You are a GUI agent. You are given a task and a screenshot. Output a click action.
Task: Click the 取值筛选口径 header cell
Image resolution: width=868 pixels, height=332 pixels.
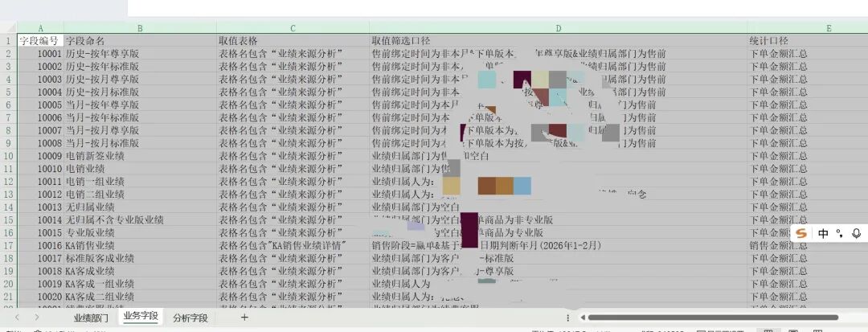(558, 41)
